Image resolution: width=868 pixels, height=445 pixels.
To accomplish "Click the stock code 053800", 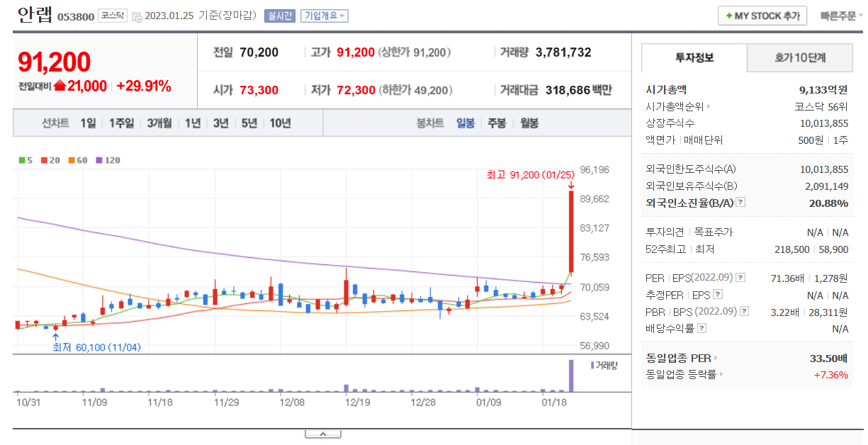I will click(x=75, y=17).
